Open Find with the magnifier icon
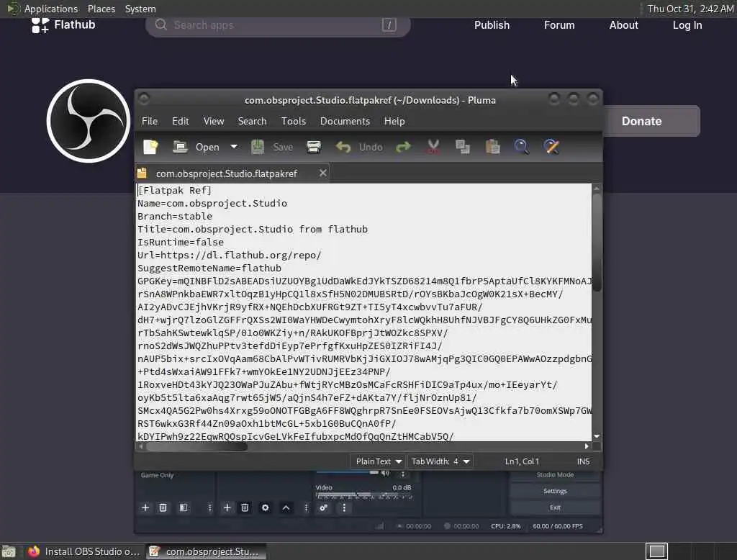 [x=521, y=147]
